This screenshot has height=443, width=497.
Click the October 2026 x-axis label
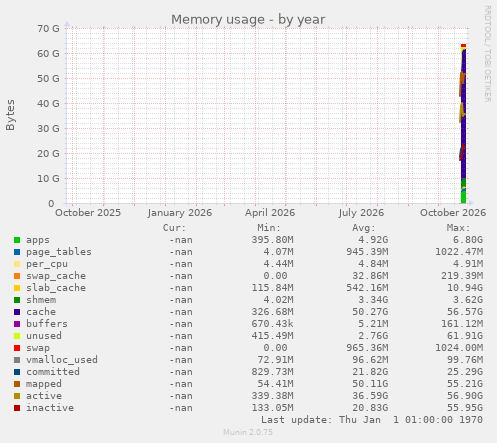453,213
